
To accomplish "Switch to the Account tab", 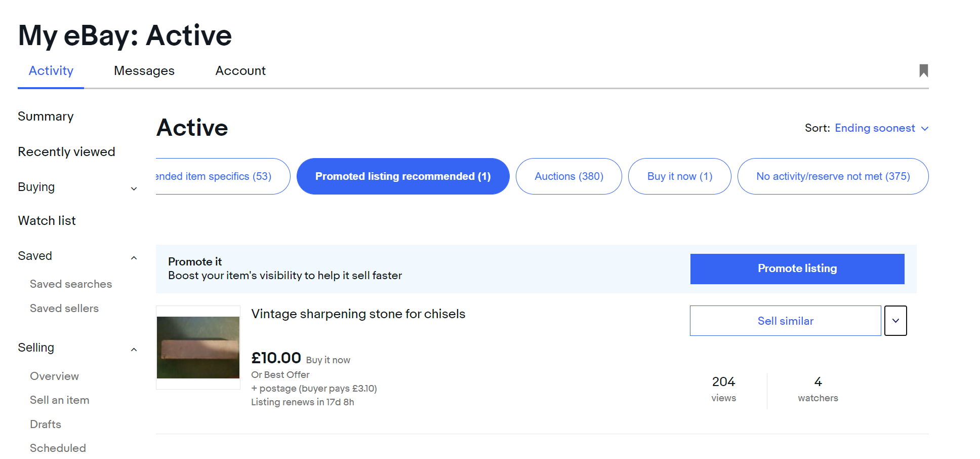I will [240, 71].
